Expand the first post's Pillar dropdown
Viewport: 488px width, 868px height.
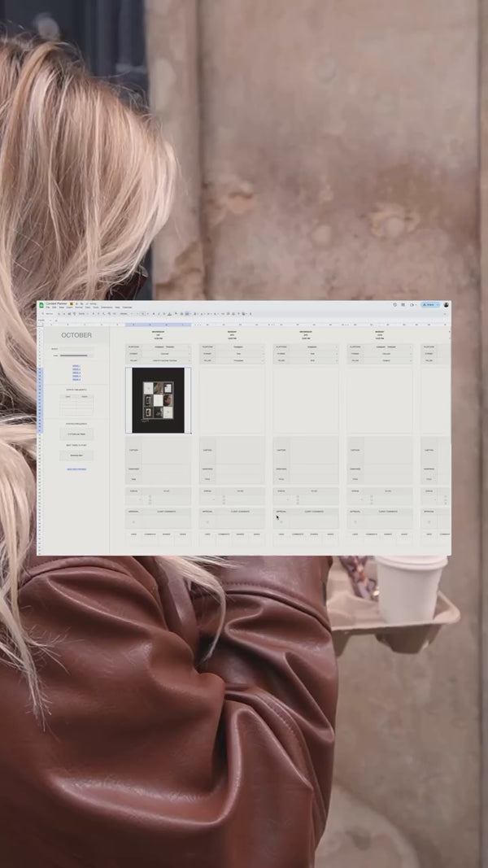point(189,360)
